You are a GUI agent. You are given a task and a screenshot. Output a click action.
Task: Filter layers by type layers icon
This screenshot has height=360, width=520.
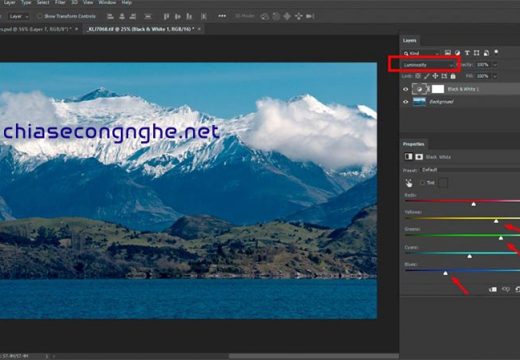pyautogui.click(x=467, y=53)
